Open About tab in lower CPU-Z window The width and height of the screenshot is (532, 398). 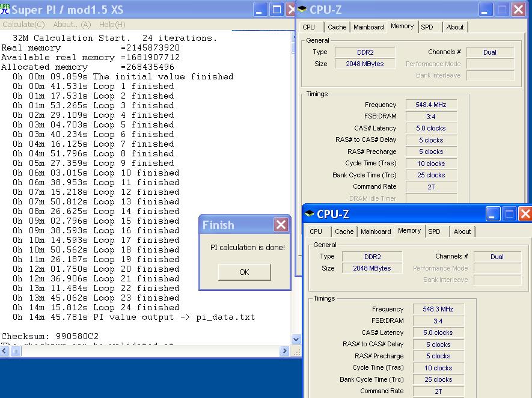[462, 231]
